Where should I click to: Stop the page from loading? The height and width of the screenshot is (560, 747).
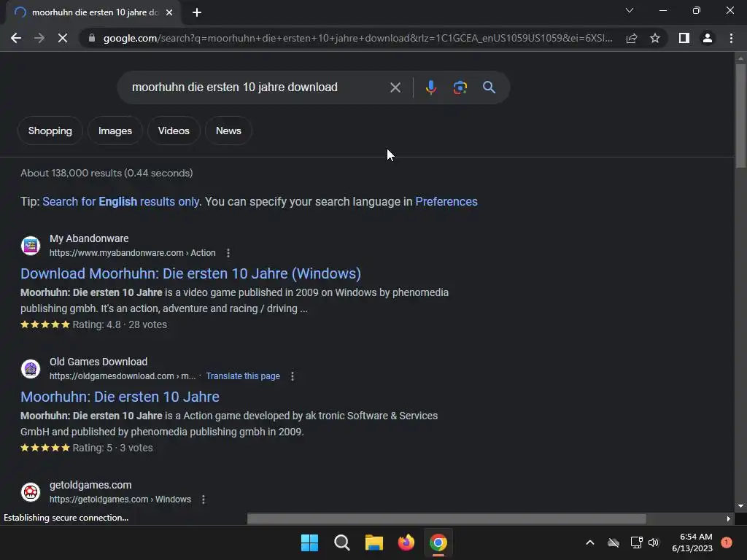point(63,38)
